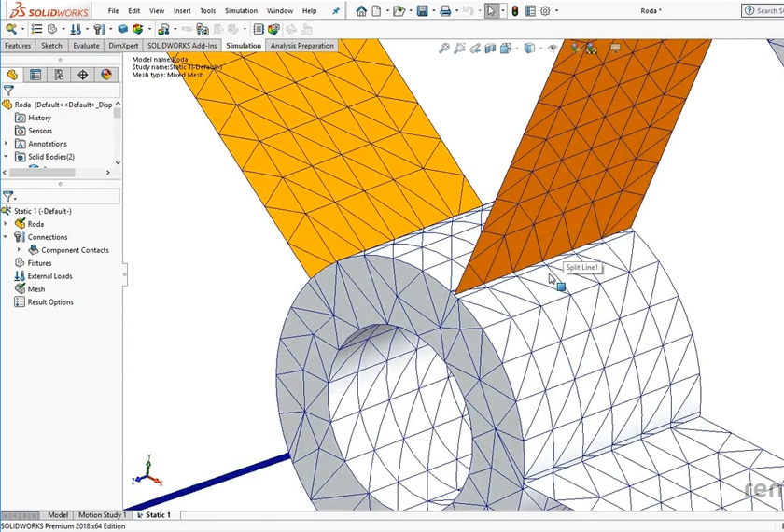The height and width of the screenshot is (532, 784).
Task: Open the DisplayManager tab icon
Action: click(x=105, y=75)
